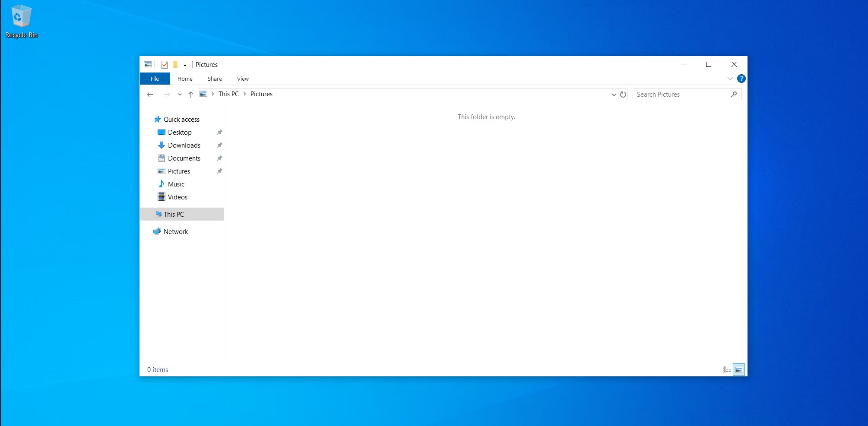This screenshot has height=426, width=868.
Task: Click the pin icon next to Pictures
Action: [x=219, y=171]
